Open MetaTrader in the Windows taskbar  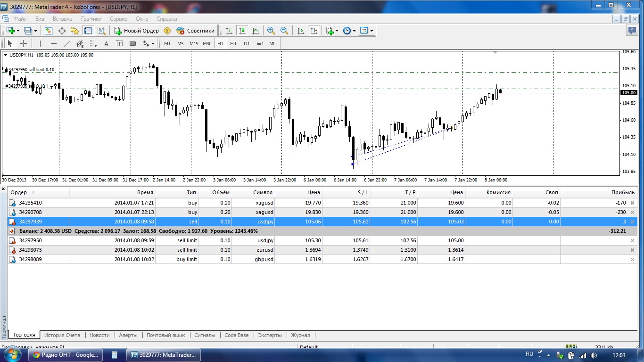pos(165,355)
